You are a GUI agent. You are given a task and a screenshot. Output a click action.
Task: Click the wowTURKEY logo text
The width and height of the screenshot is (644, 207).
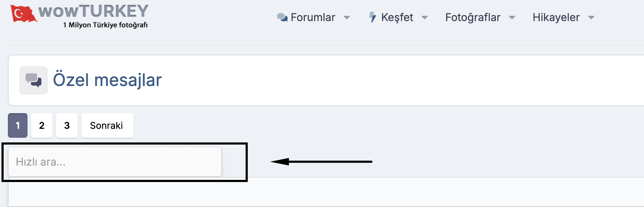[x=93, y=11]
